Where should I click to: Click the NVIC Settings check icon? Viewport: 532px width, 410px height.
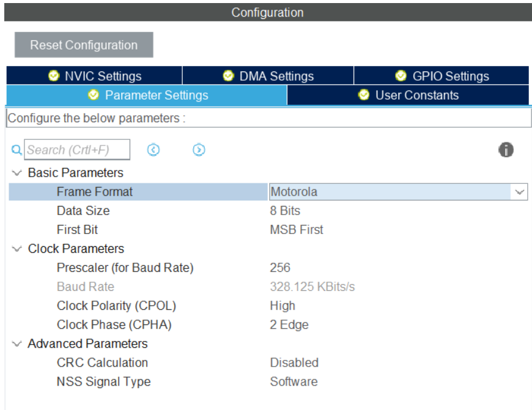click(x=54, y=76)
